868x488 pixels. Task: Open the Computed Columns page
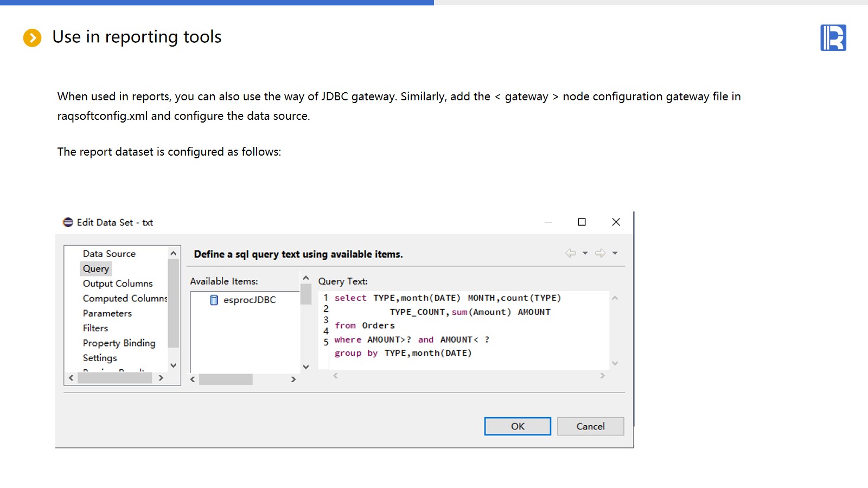(x=125, y=298)
